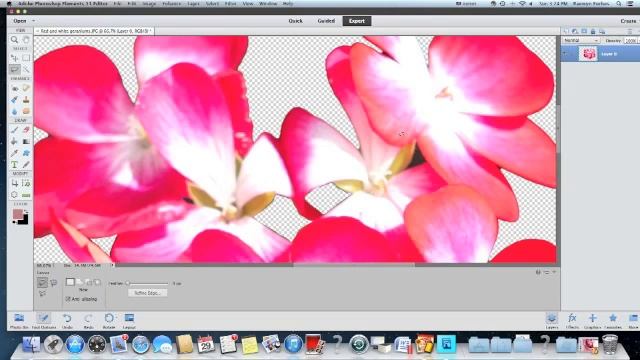Show the Graphics panel

tap(592, 321)
